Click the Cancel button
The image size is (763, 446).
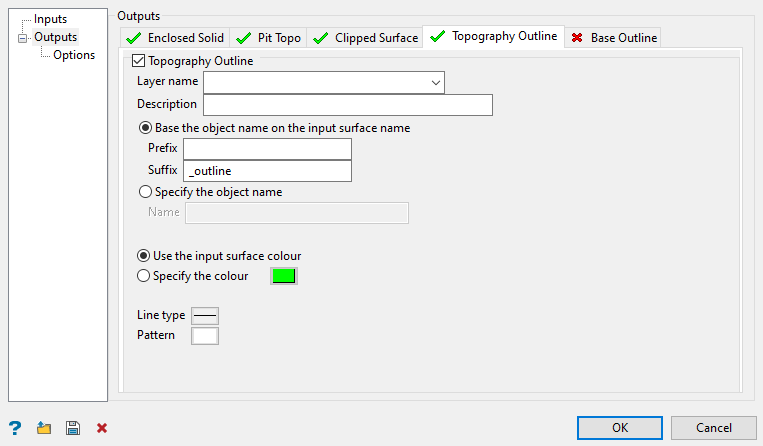(x=714, y=427)
